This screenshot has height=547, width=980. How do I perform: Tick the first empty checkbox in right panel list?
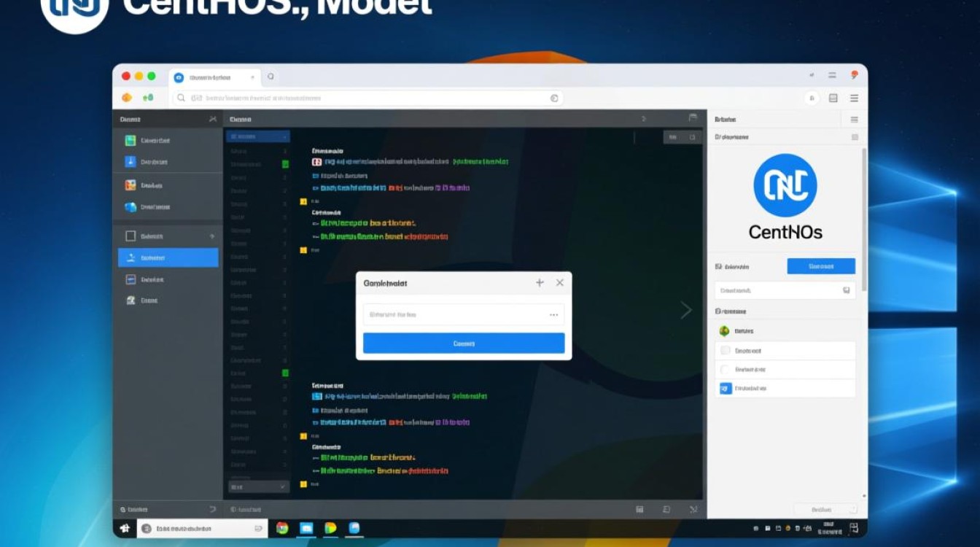[x=725, y=351]
